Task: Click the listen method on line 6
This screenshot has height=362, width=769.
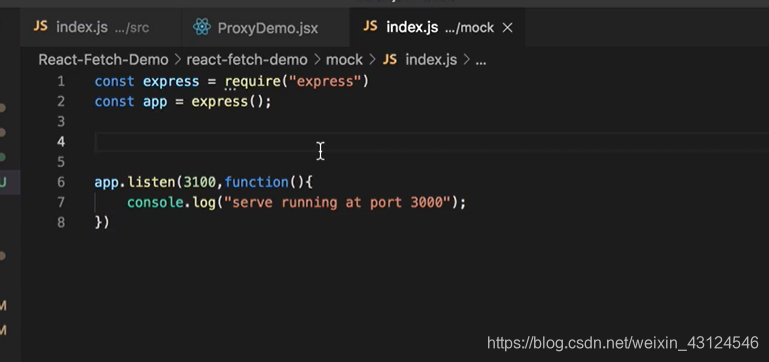Action: pos(151,182)
